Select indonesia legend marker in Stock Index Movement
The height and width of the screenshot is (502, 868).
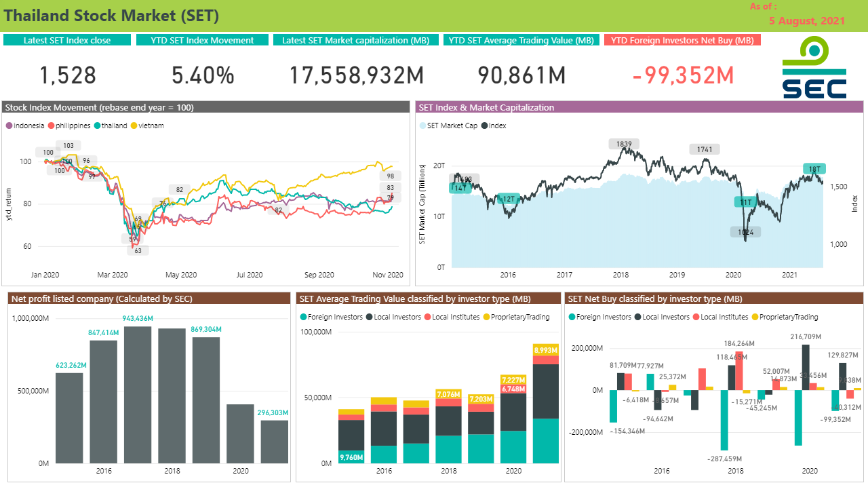click(9, 125)
